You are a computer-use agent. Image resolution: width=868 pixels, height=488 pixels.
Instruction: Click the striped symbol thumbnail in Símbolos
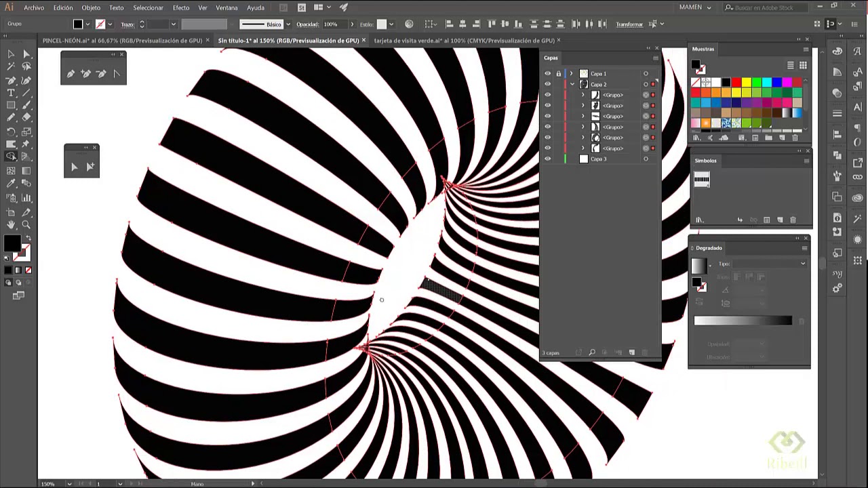click(x=701, y=180)
